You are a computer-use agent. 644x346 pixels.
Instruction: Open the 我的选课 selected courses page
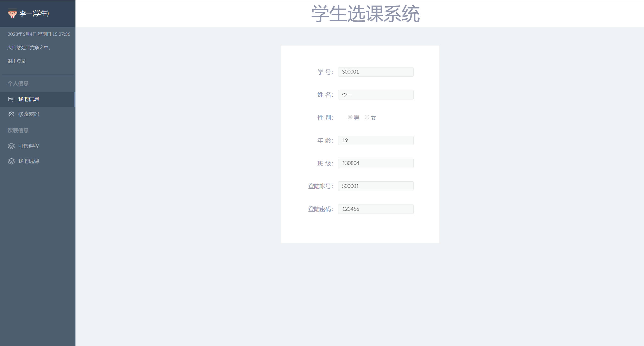[29, 161]
